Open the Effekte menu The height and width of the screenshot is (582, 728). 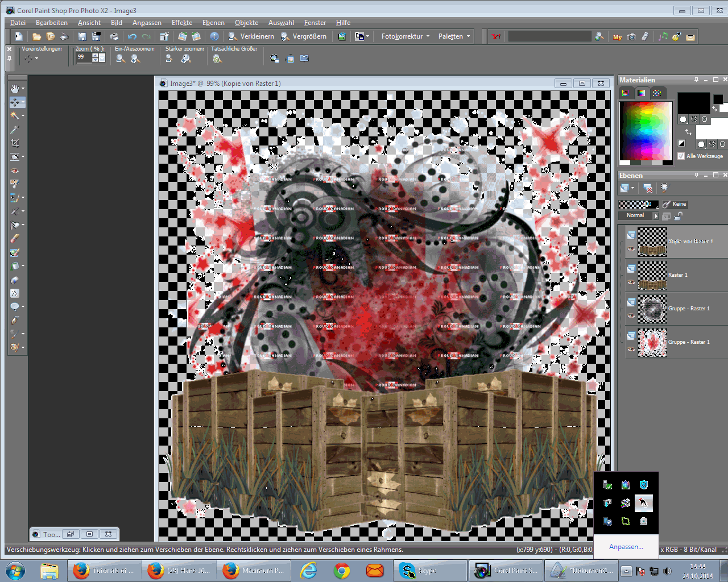pos(182,23)
